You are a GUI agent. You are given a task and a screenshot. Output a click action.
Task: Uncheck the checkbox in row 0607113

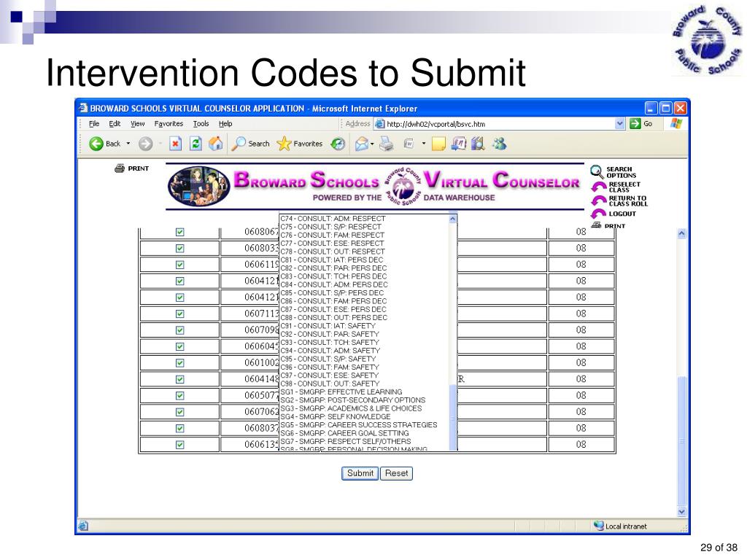pyautogui.click(x=179, y=314)
